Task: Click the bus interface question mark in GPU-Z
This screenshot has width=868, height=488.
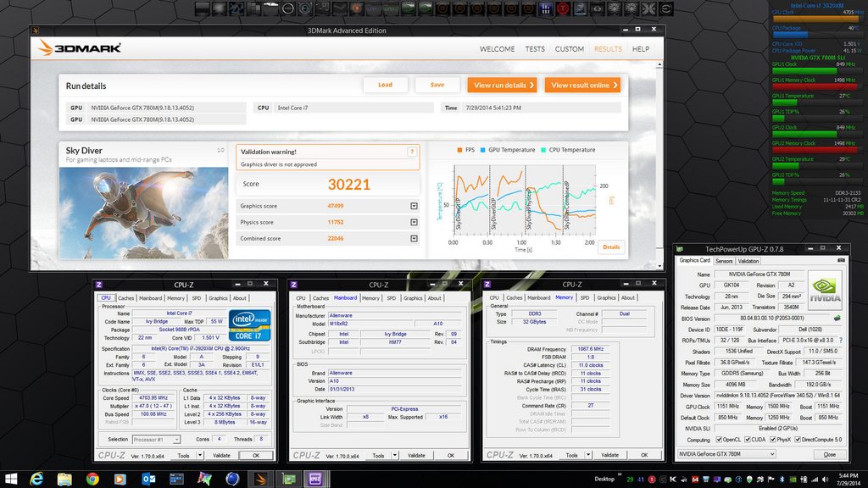Action: (x=841, y=341)
